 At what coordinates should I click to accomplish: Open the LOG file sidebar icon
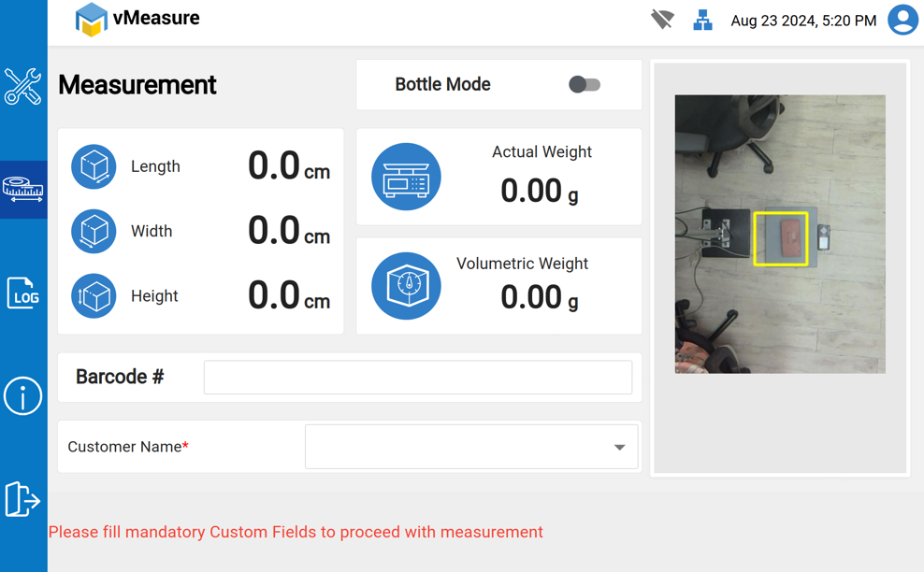coord(22,293)
